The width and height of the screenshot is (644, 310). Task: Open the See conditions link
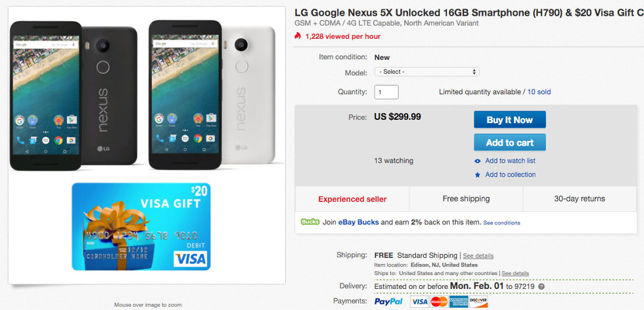pyautogui.click(x=502, y=223)
